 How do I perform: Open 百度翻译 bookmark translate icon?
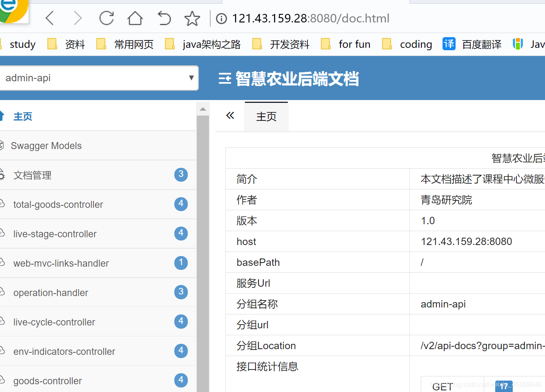pos(449,44)
